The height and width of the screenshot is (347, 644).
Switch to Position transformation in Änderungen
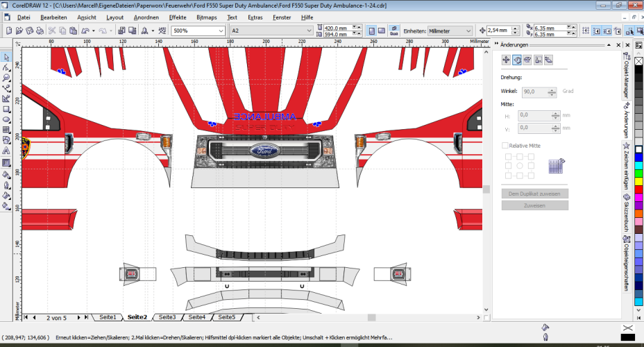coord(506,60)
